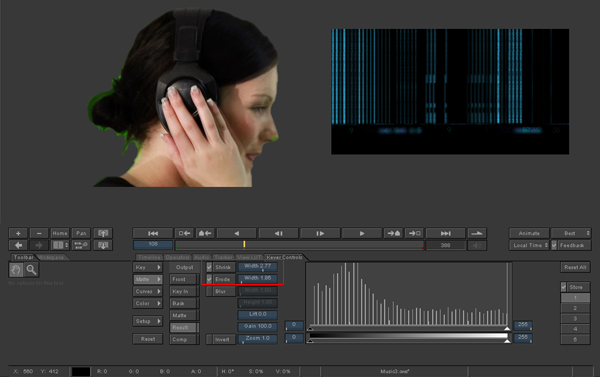
Task: Expand the Color menu
Action: pyautogui.click(x=148, y=303)
